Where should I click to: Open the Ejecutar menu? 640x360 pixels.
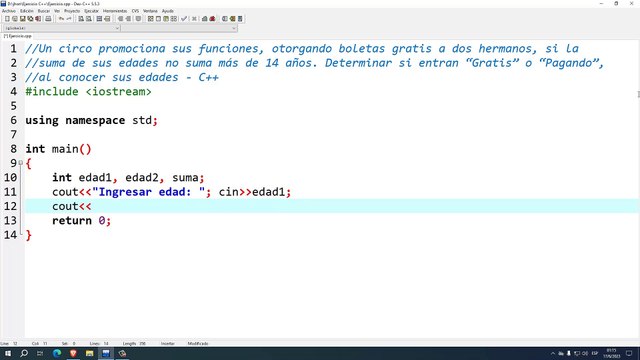click(x=91, y=11)
